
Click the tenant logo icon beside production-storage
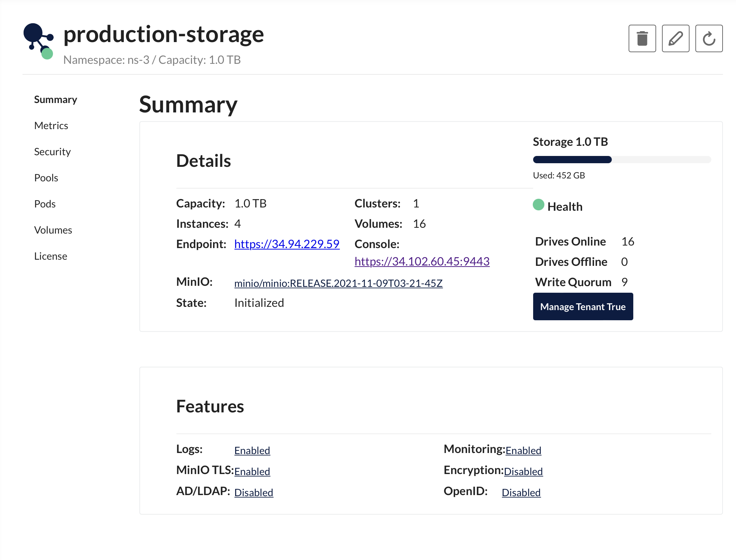coord(39,41)
